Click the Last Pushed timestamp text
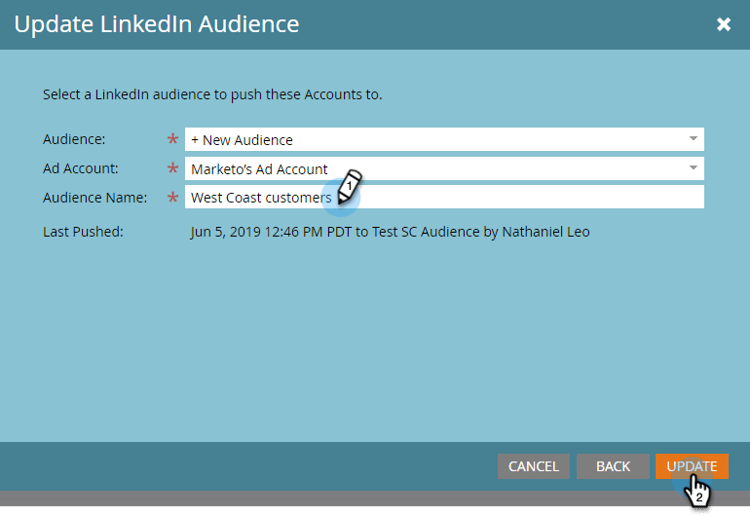This screenshot has width=750, height=516. coord(390,231)
